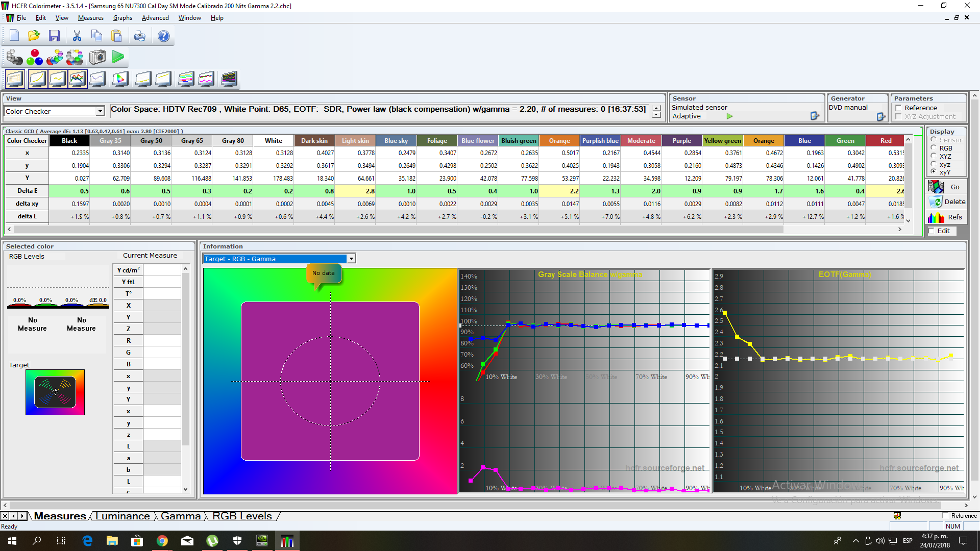Click the gray scale measure balls icon
The width and height of the screenshot is (980, 551).
(14, 57)
